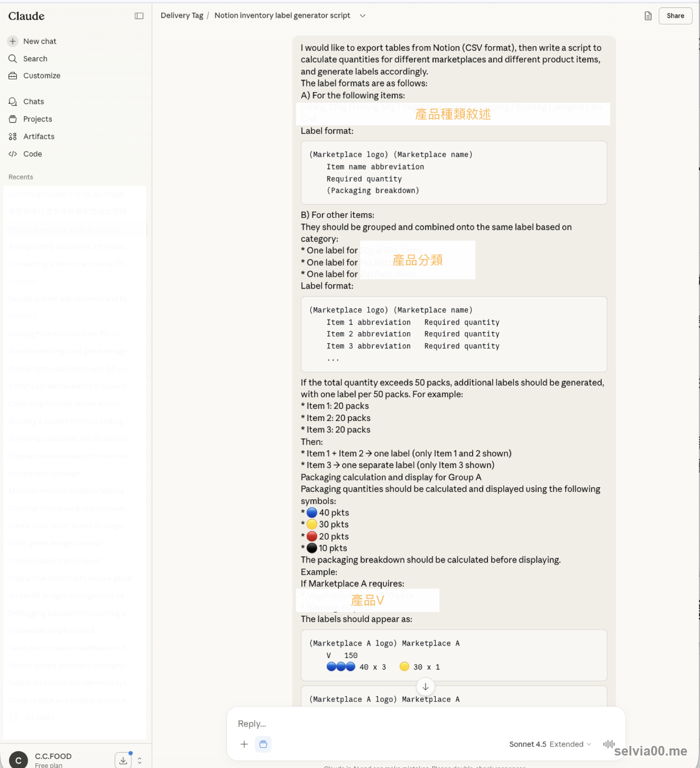Start voice mode with the waveform icon
The height and width of the screenshot is (768, 700).
(609, 744)
